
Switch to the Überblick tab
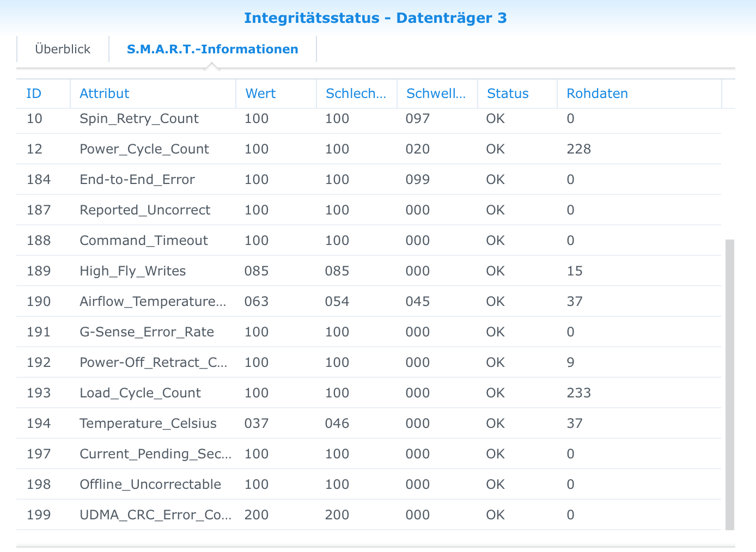pos(63,49)
